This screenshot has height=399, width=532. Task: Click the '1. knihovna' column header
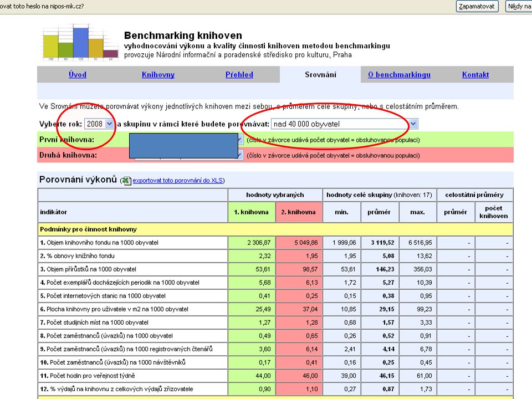[x=252, y=212]
